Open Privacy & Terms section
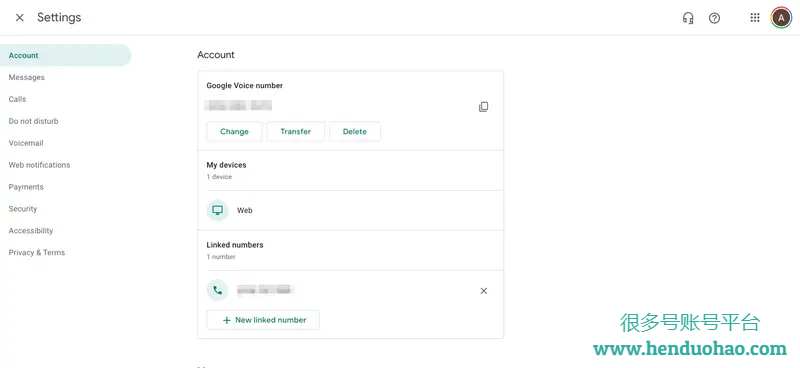Image resolution: width=800 pixels, height=368 pixels. (x=37, y=253)
